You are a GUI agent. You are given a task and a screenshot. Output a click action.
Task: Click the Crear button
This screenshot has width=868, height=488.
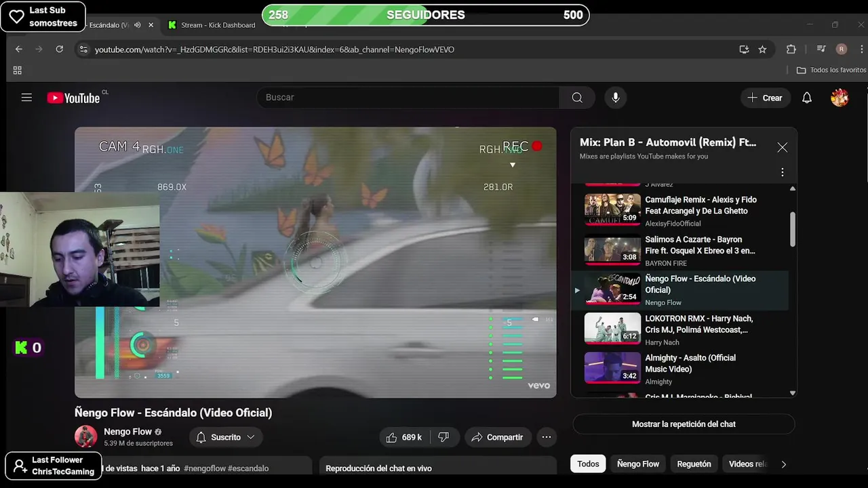(765, 98)
